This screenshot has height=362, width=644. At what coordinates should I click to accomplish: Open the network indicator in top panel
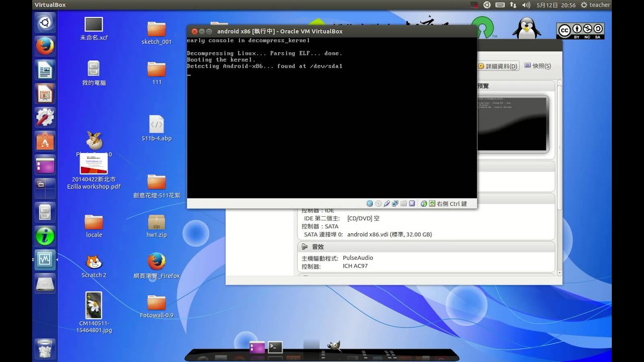[x=513, y=5]
